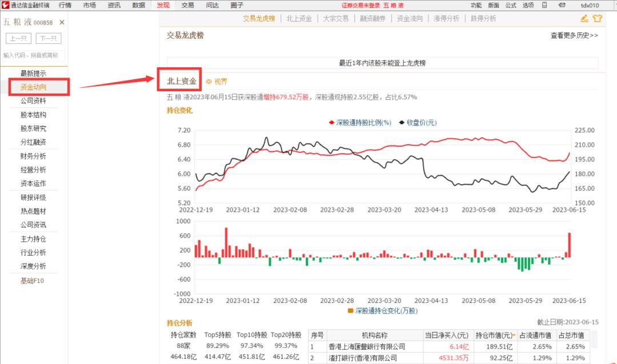Select 主力持仓 in the left sidebar

[33, 238]
